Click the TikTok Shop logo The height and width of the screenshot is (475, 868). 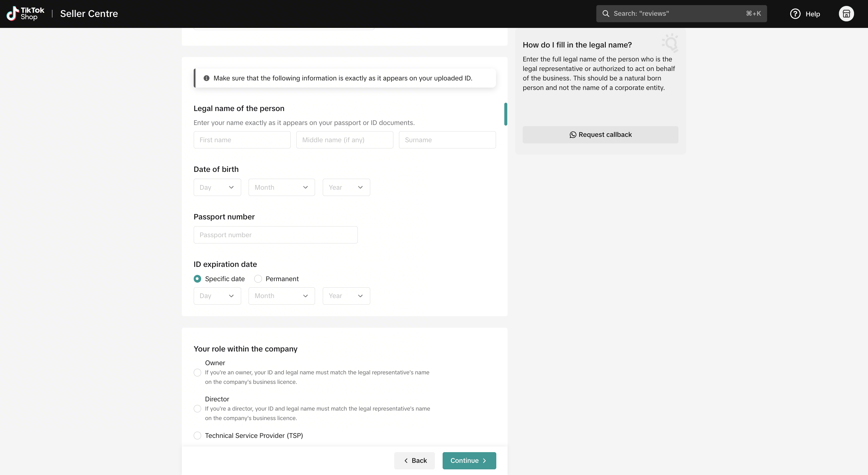26,13
